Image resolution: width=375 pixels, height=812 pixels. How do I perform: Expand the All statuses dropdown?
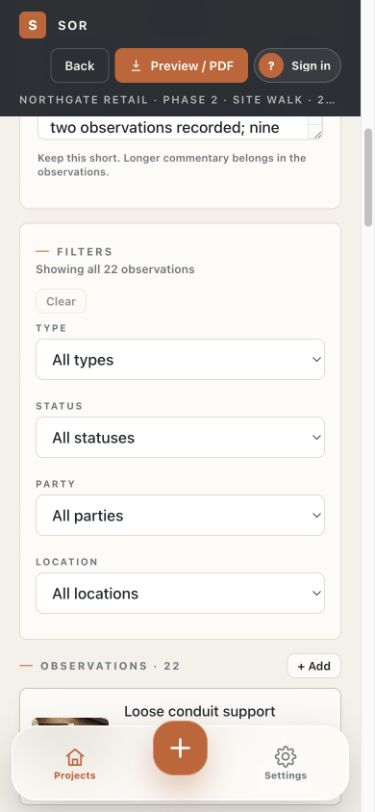[180, 438]
